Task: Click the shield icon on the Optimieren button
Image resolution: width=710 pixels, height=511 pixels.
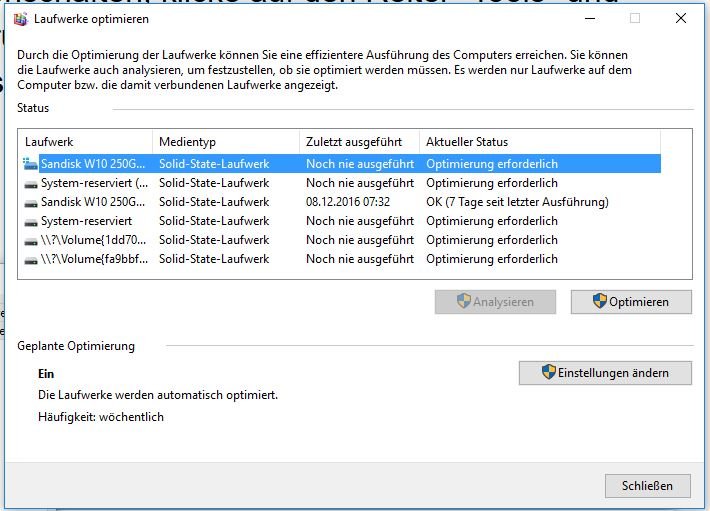Action: [600, 301]
